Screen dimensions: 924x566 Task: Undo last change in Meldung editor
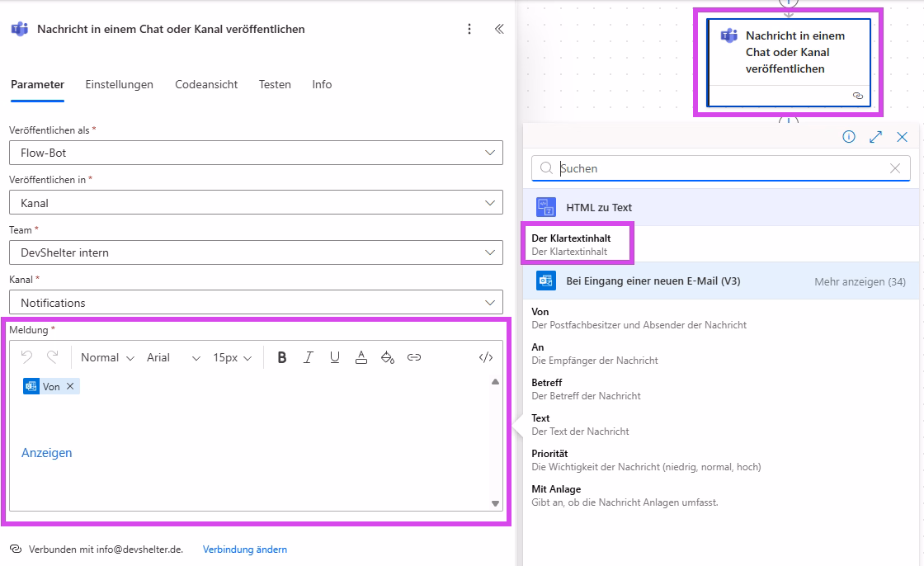point(26,357)
